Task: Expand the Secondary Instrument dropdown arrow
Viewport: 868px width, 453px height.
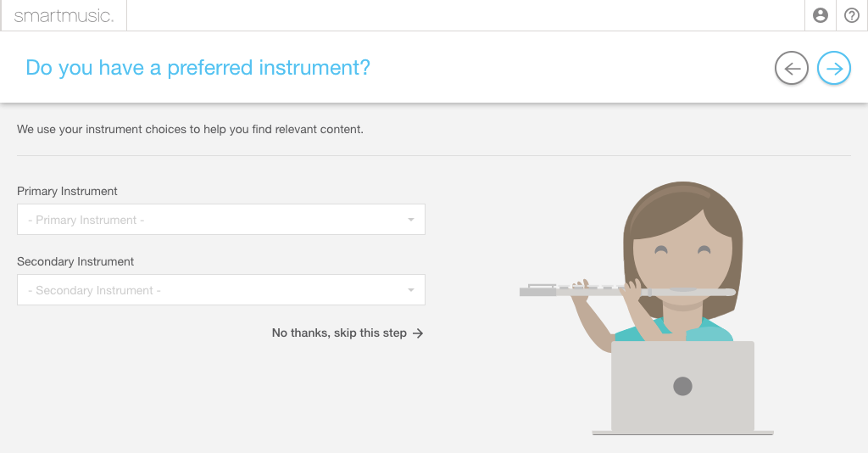Action: (x=411, y=290)
